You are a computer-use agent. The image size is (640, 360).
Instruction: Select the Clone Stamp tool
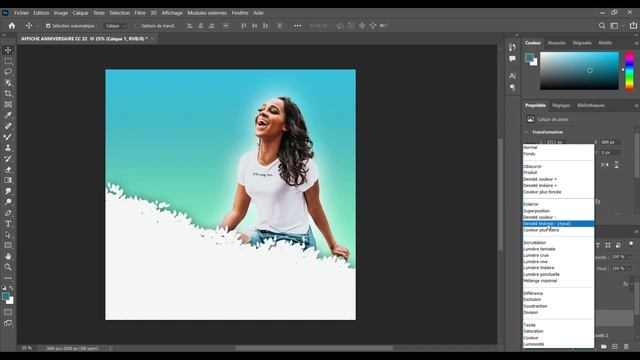pyautogui.click(x=8, y=148)
